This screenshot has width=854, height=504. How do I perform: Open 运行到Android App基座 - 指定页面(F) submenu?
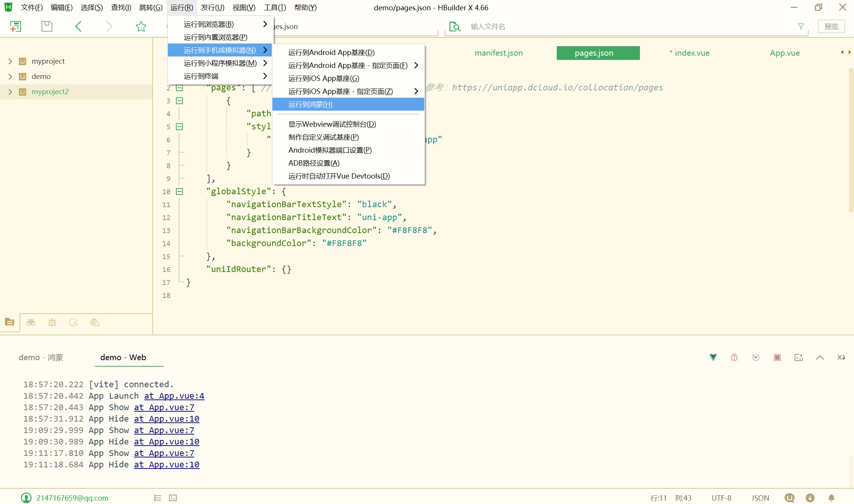(x=348, y=66)
